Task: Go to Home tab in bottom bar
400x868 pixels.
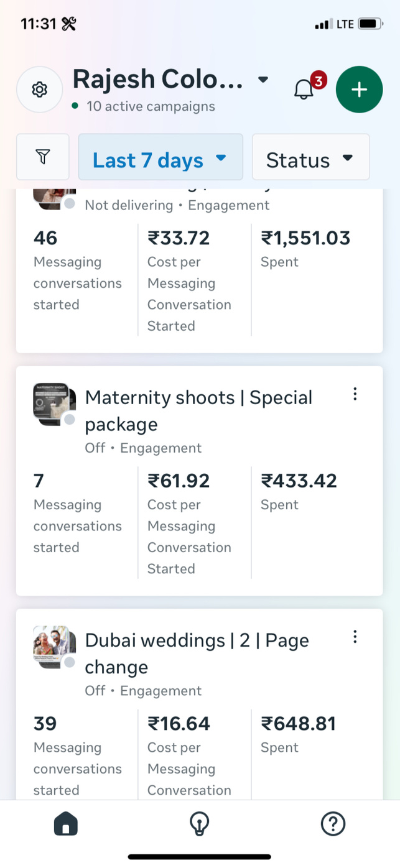Action: pos(66,824)
